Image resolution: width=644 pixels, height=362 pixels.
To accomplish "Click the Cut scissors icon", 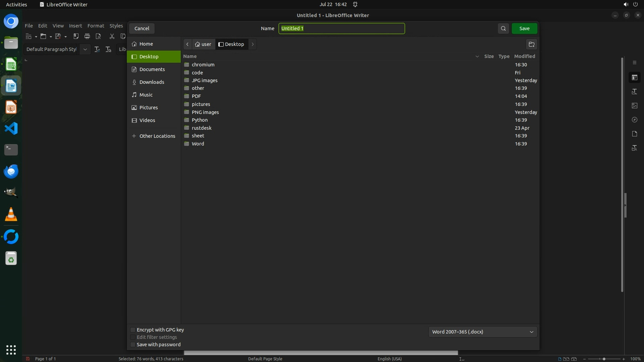I will pyautogui.click(x=112, y=36).
